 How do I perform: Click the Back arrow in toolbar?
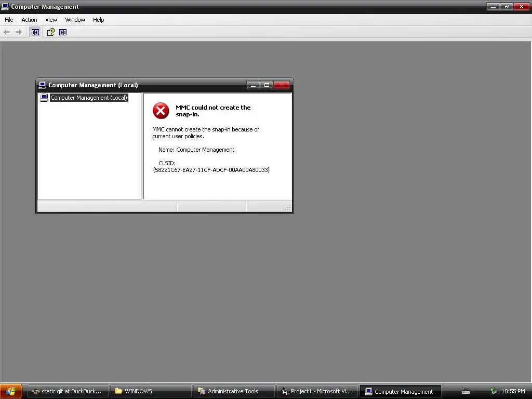tap(7, 32)
